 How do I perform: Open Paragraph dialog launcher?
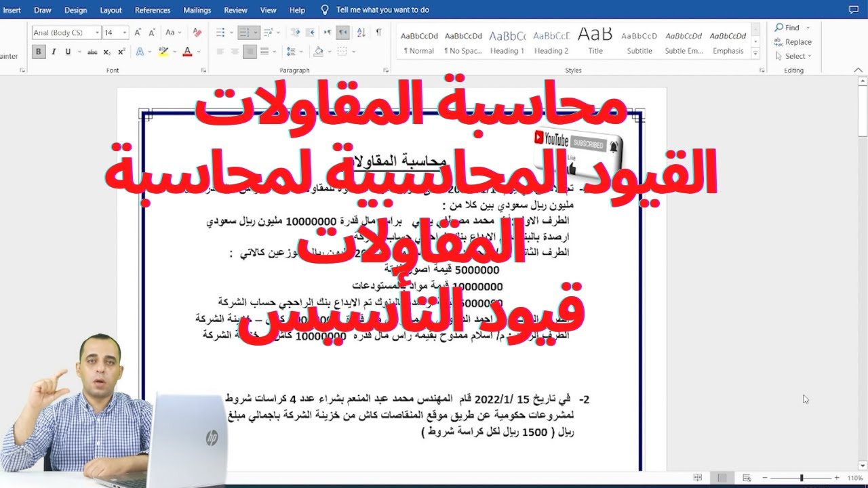click(x=387, y=70)
